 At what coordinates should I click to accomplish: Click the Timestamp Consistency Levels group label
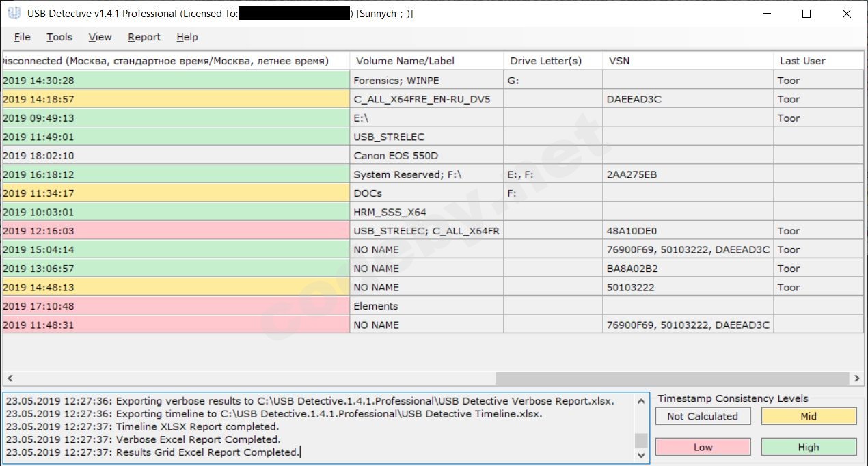point(733,398)
